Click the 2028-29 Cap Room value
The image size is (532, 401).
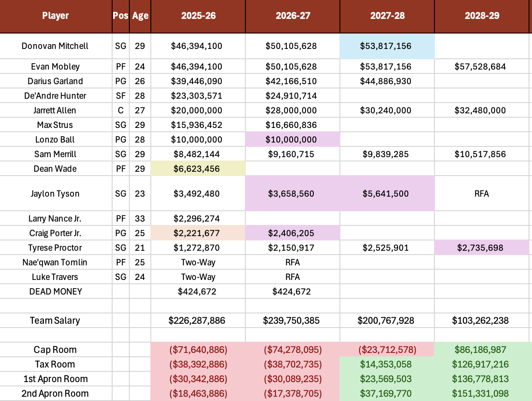tap(482, 350)
